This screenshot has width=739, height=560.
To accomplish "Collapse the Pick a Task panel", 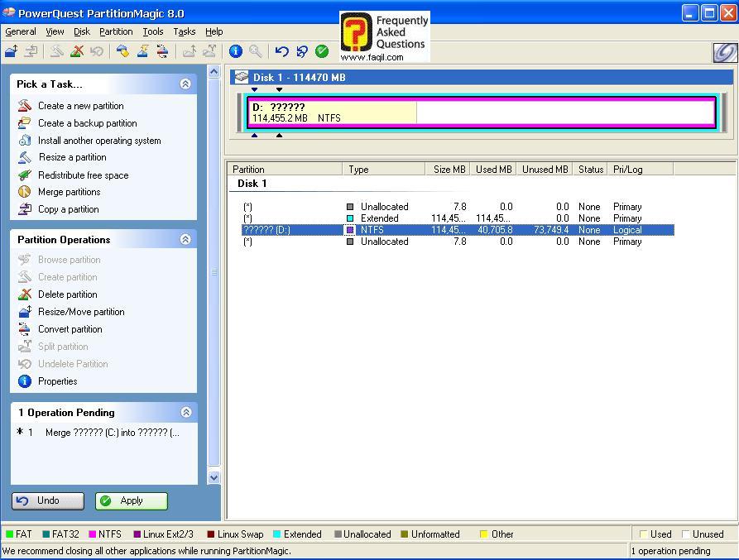I will point(185,84).
